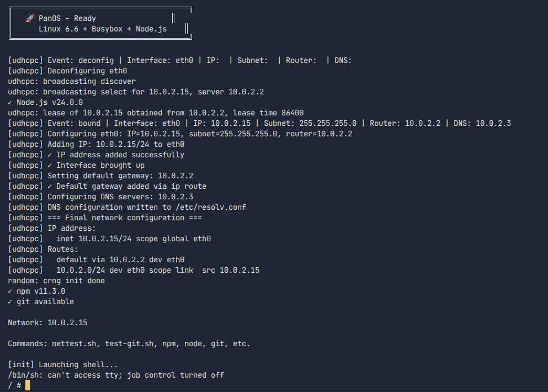The width and height of the screenshot is (548, 392).
Task: Click the Linux 6.6 + Busybox + Node.js line
Action: [102, 29]
